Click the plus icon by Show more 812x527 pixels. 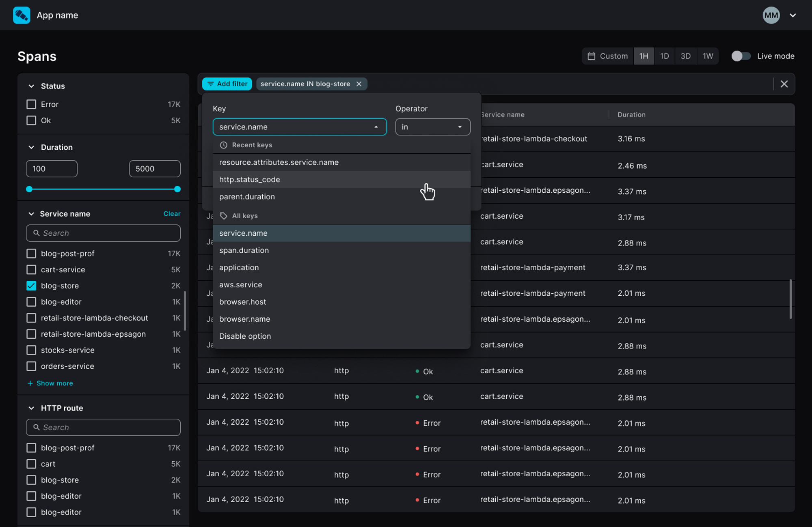tap(30, 383)
